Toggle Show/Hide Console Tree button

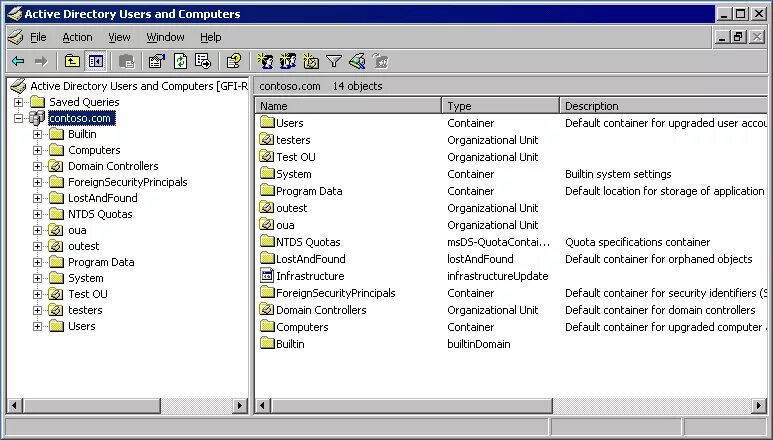point(96,61)
